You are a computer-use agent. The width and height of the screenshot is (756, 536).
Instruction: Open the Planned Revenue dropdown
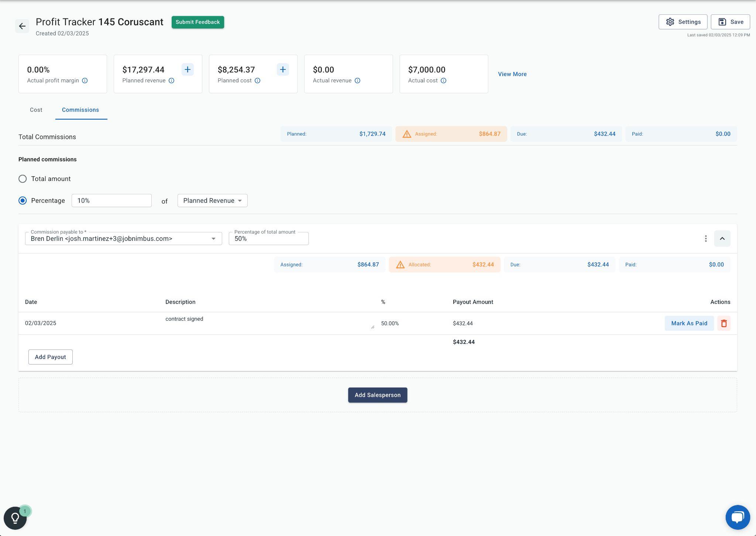point(212,201)
